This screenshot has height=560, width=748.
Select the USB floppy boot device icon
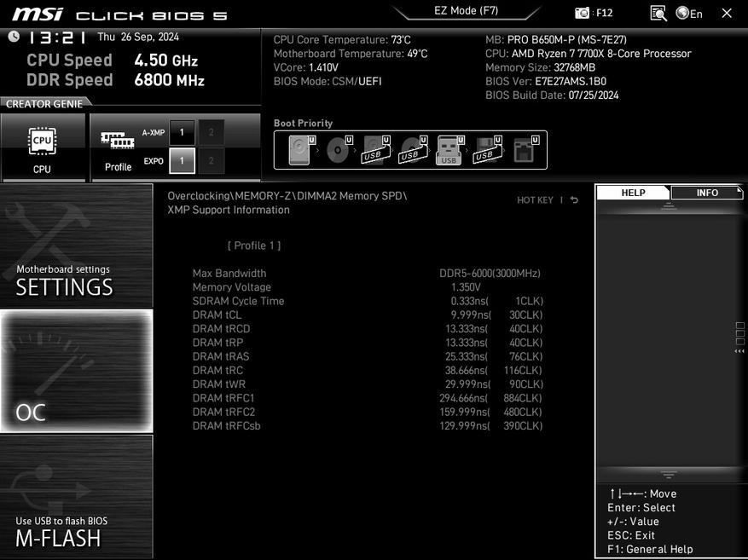[x=488, y=150]
